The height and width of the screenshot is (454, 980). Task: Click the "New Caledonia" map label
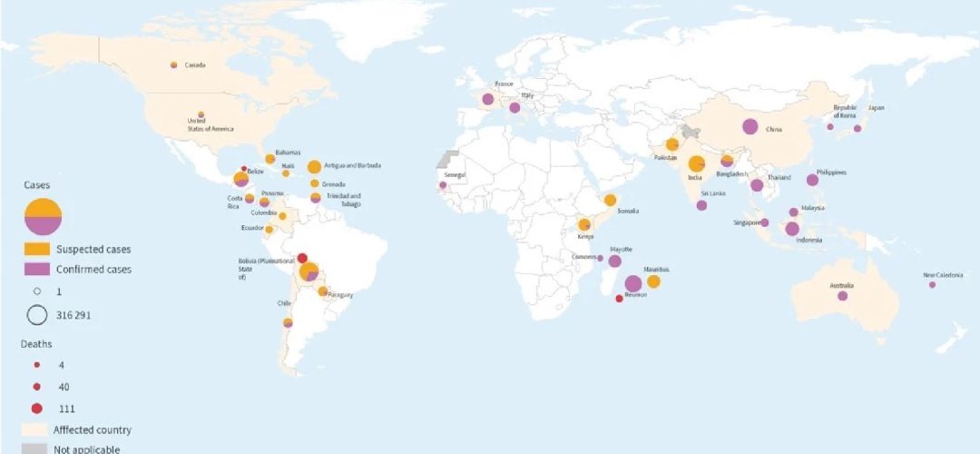tap(943, 275)
